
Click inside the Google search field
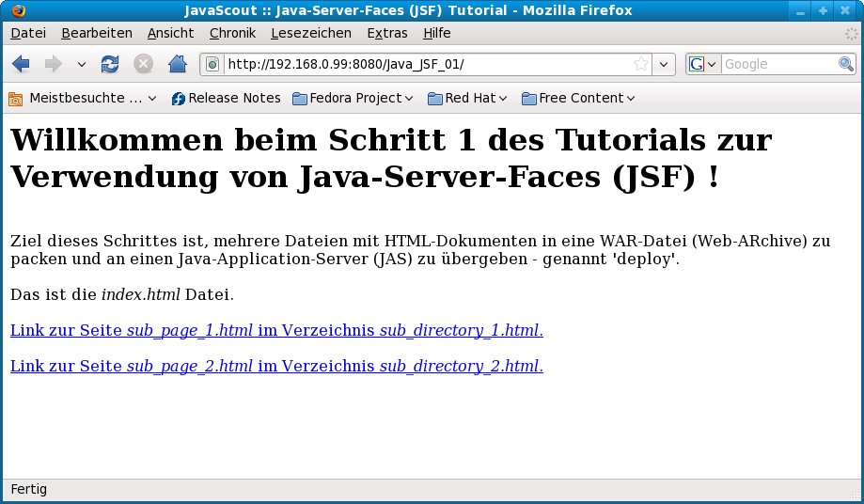778,64
